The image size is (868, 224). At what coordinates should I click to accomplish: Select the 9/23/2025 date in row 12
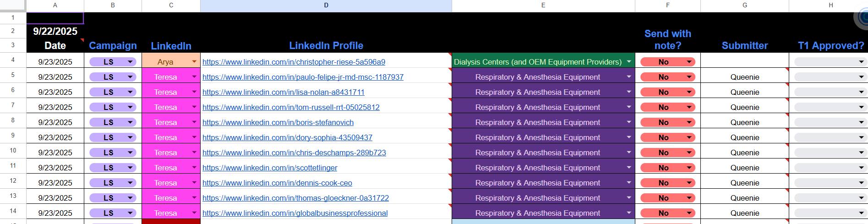(x=55, y=183)
